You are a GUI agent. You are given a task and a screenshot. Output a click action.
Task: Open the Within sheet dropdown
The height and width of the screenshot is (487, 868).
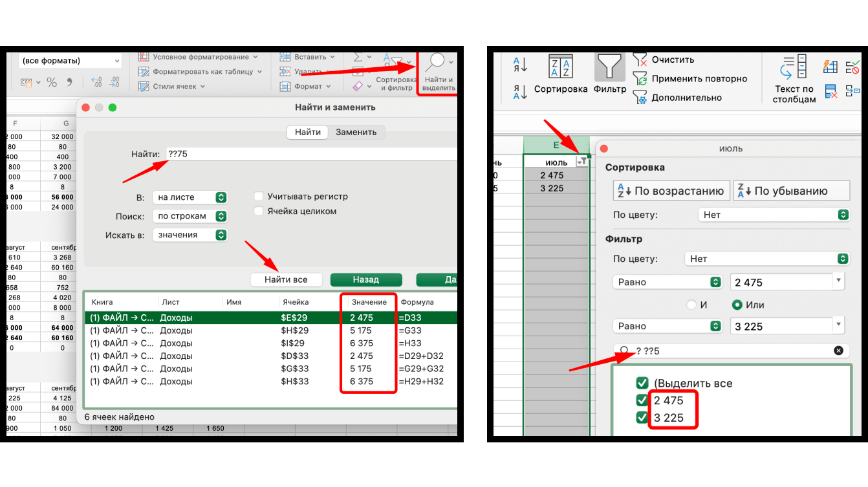click(190, 197)
